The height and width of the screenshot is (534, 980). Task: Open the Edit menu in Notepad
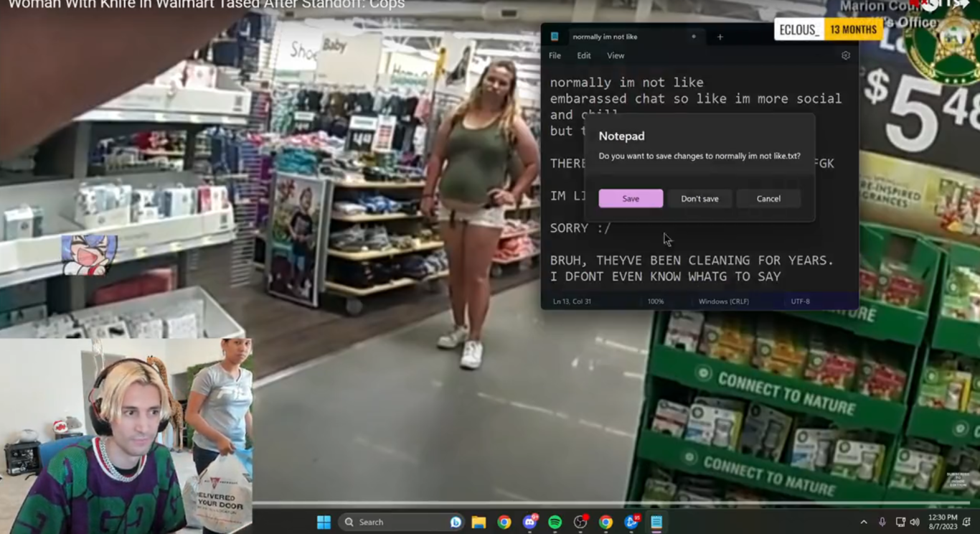coord(584,55)
